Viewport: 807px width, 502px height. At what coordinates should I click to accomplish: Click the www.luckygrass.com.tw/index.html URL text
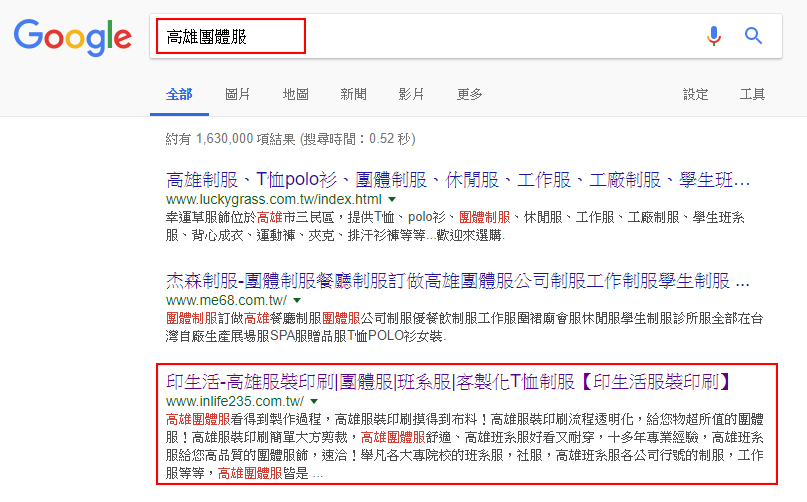coord(274,200)
